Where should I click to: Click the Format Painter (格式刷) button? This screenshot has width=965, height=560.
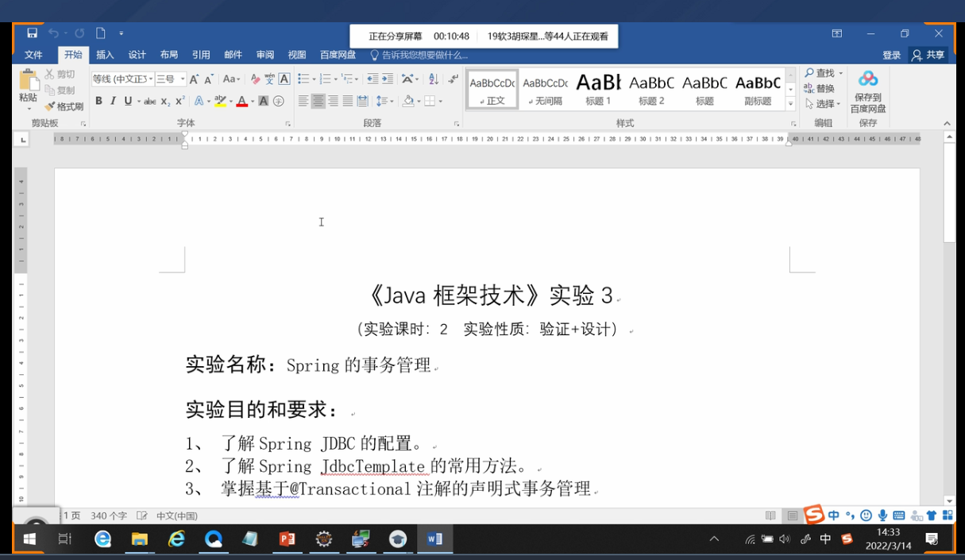point(64,106)
